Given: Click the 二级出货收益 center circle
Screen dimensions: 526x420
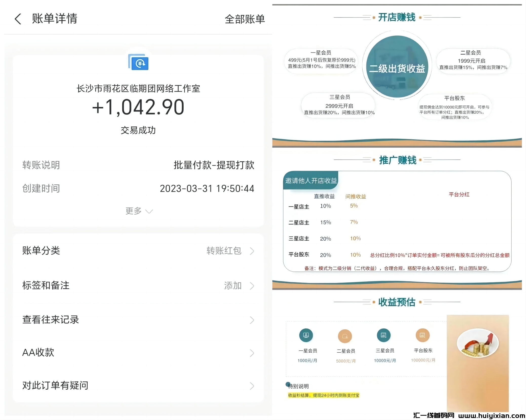Looking at the screenshot, I should point(397,67).
